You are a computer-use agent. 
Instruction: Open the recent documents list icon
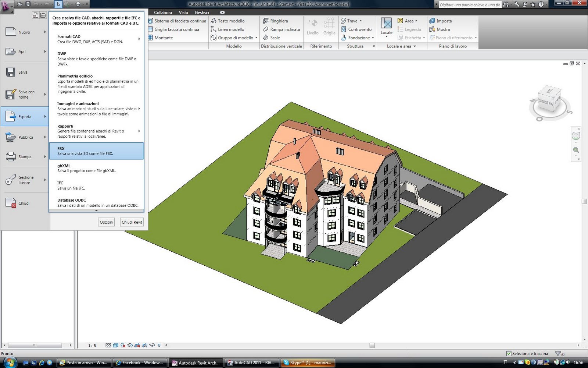(35, 15)
